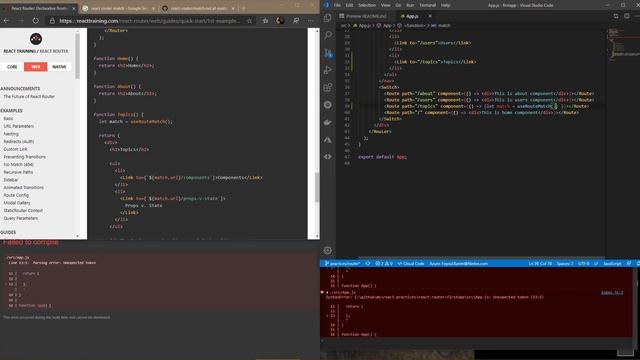This screenshot has height=360, width=640.
Task: Select the CORE docs toggle
Action: click(x=12, y=67)
